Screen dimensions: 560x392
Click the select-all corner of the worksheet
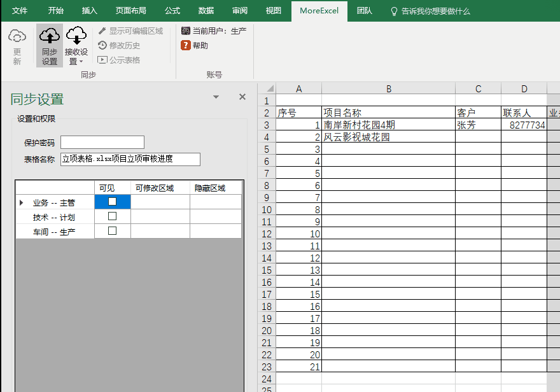[x=267, y=88]
